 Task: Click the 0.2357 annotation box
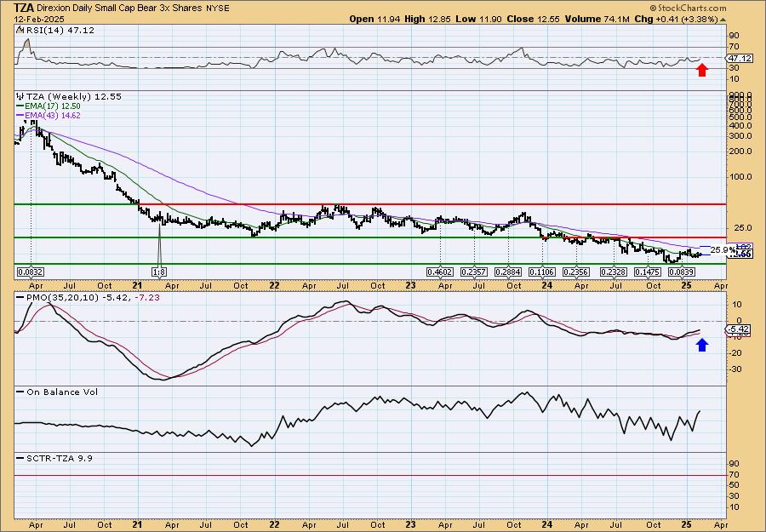point(474,272)
